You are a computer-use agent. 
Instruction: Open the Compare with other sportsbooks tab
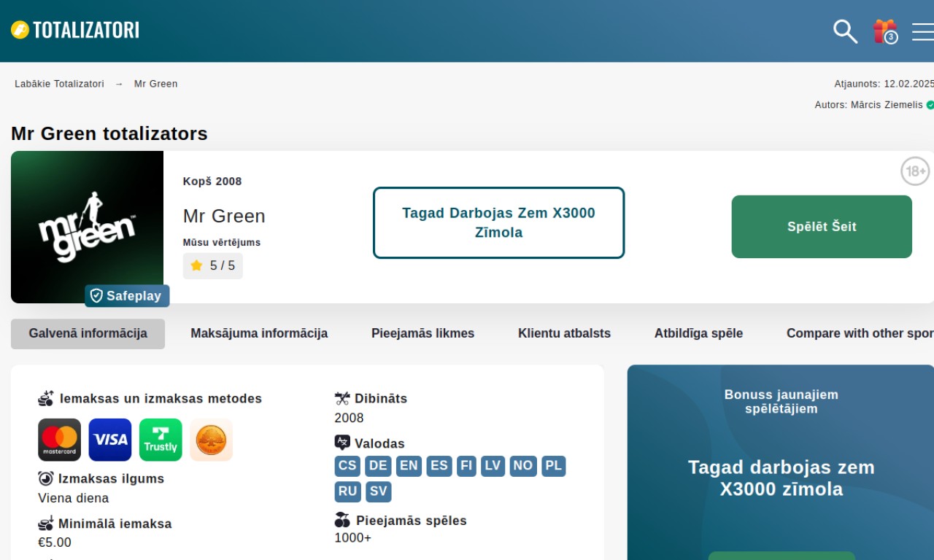click(x=860, y=334)
